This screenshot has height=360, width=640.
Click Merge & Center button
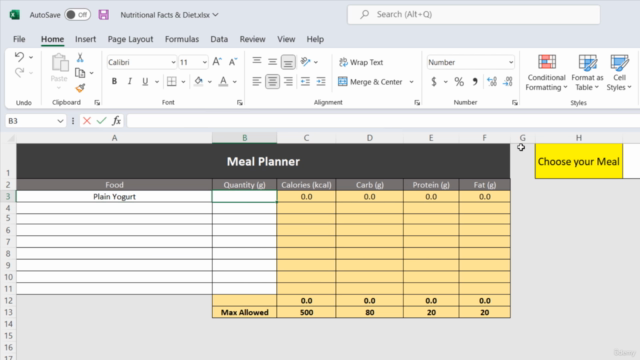pyautogui.click(x=370, y=82)
